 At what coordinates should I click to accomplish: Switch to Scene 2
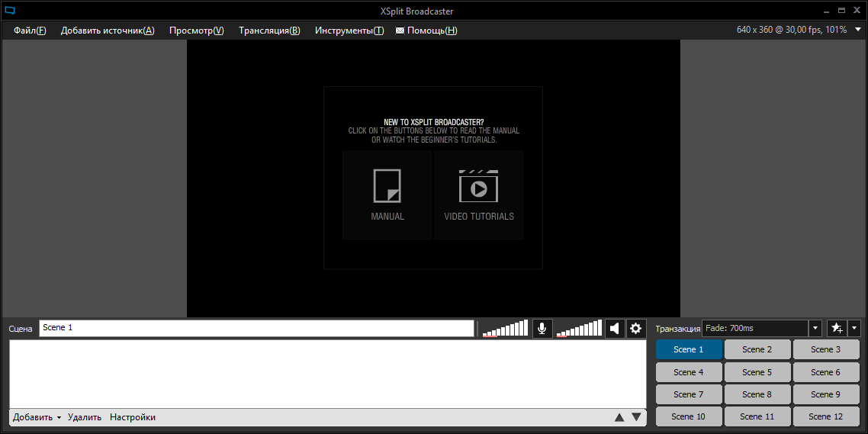tap(757, 349)
